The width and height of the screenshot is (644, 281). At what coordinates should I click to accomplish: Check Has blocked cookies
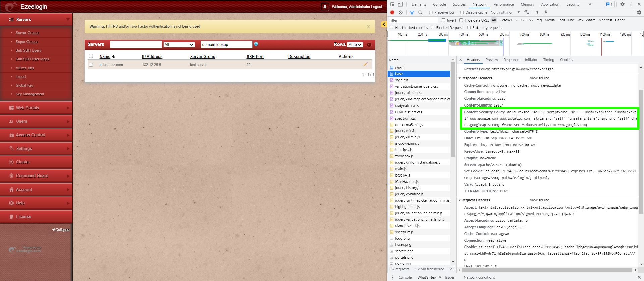pos(391,28)
